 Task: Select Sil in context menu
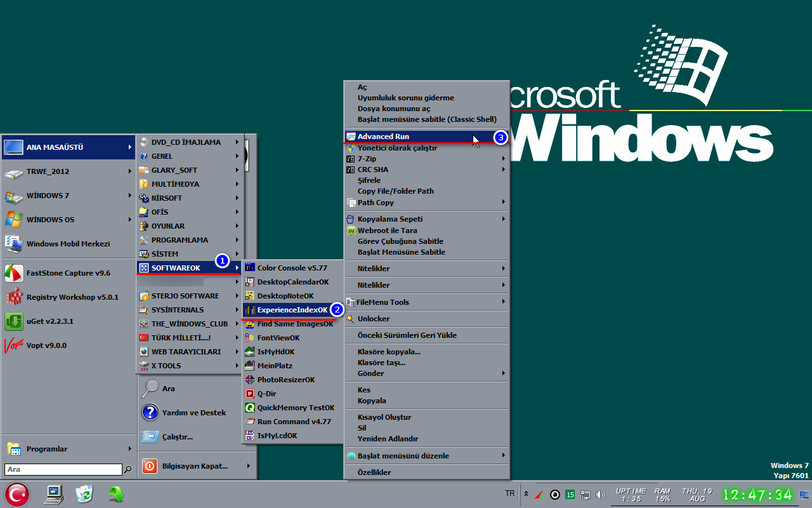point(427,428)
